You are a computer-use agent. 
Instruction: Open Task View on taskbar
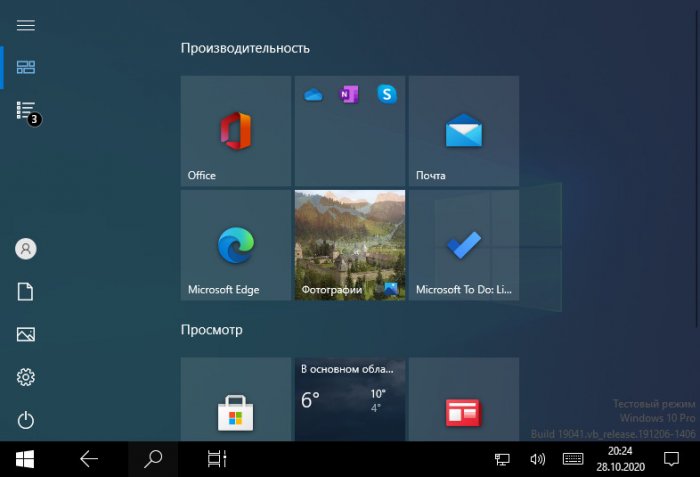click(x=217, y=459)
